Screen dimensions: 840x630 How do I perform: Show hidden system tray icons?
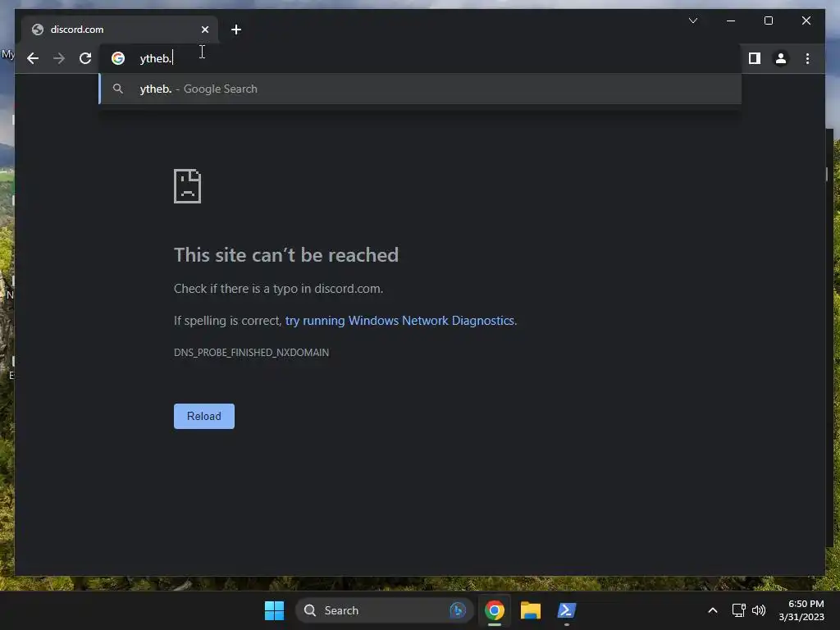click(x=713, y=610)
